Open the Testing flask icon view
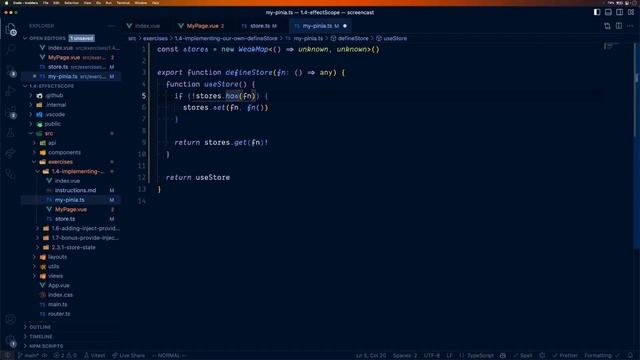 11,133
